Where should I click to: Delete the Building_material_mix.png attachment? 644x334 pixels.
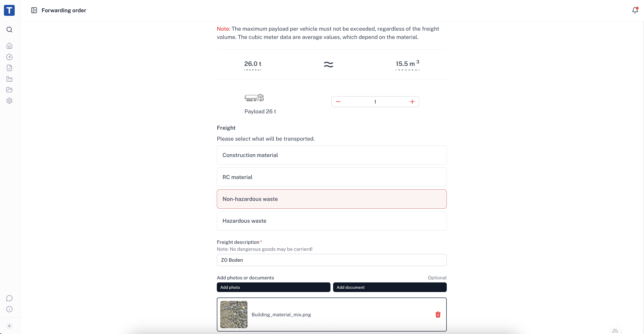(438, 314)
